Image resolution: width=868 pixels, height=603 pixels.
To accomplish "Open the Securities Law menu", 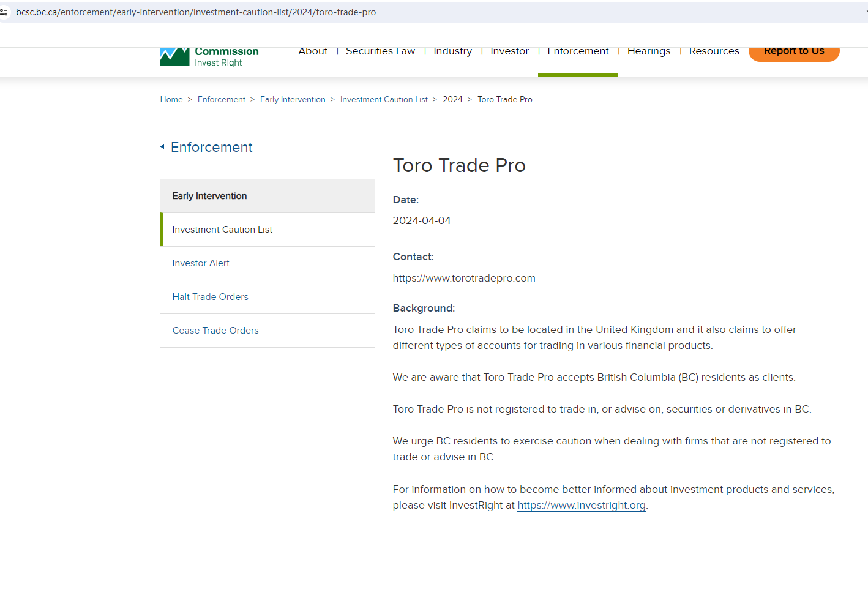I will click(380, 51).
